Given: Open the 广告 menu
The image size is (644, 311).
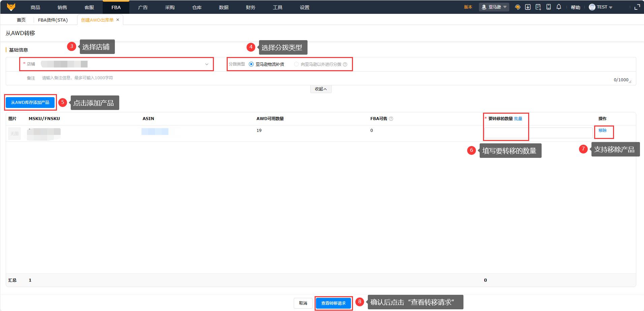Looking at the screenshot, I should pos(143,7).
